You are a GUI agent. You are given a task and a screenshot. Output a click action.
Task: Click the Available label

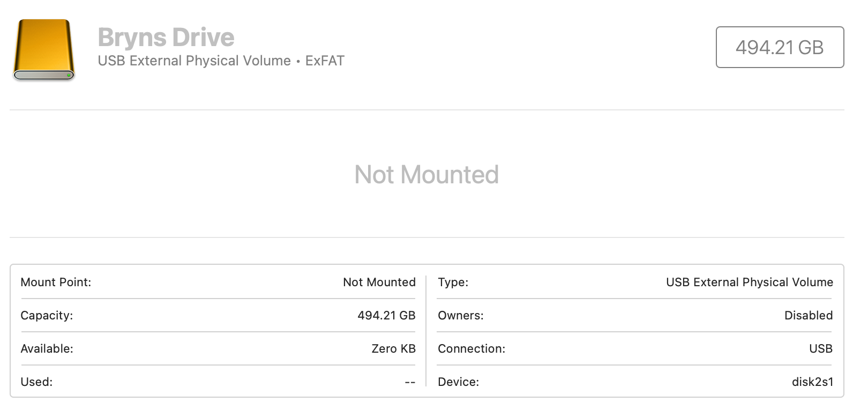(x=47, y=349)
